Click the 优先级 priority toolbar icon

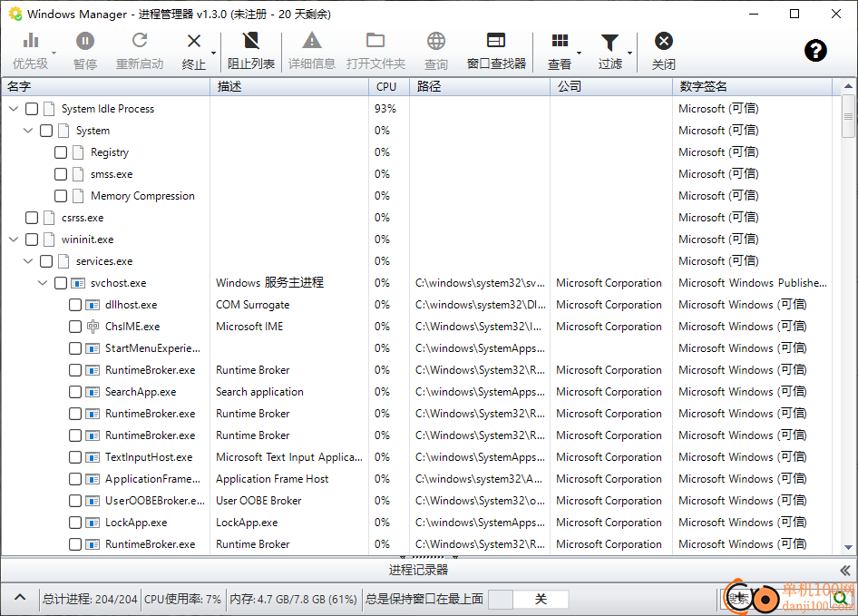coord(31,41)
